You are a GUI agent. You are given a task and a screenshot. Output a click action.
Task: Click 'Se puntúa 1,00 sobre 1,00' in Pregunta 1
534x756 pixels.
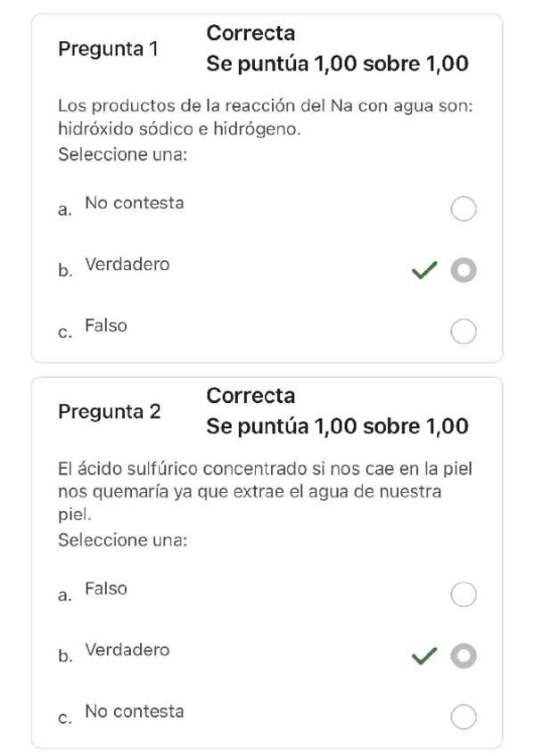[x=337, y=64]
